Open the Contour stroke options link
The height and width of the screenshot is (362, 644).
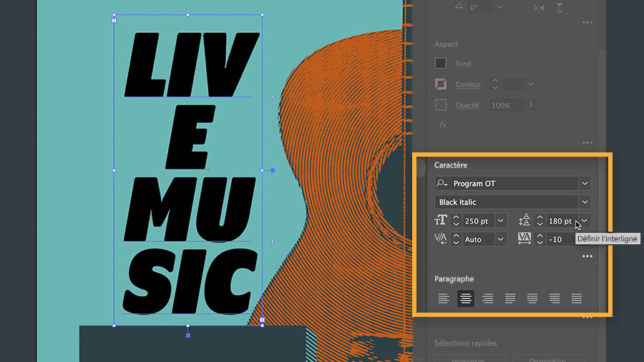point(468,84)
